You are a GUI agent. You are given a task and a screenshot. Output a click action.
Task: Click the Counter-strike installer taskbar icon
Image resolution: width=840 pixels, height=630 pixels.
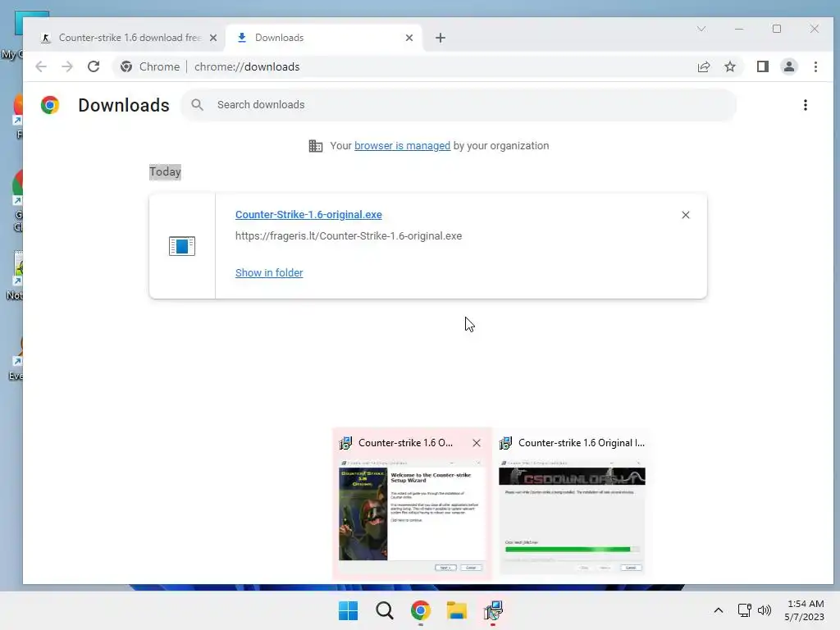tap(493, 610)
